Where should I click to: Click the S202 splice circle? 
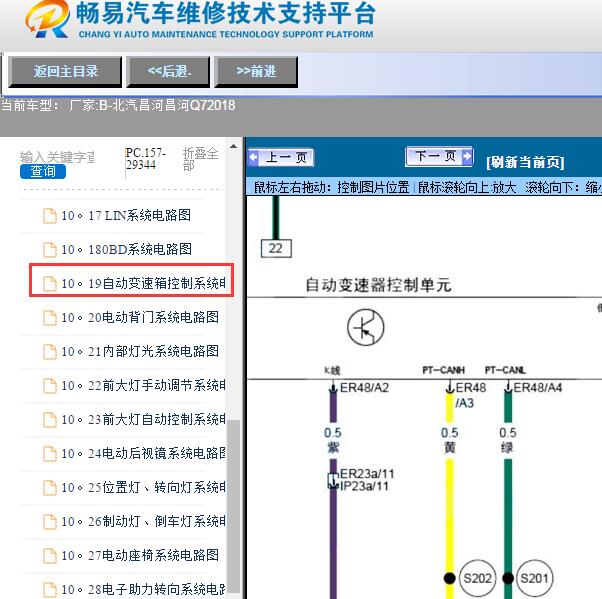(x=478, y=578)
